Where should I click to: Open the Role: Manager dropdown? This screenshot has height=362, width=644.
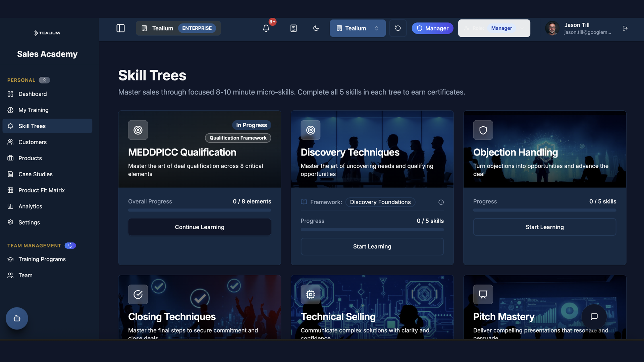pyautogui.click(x=494, y=28)
